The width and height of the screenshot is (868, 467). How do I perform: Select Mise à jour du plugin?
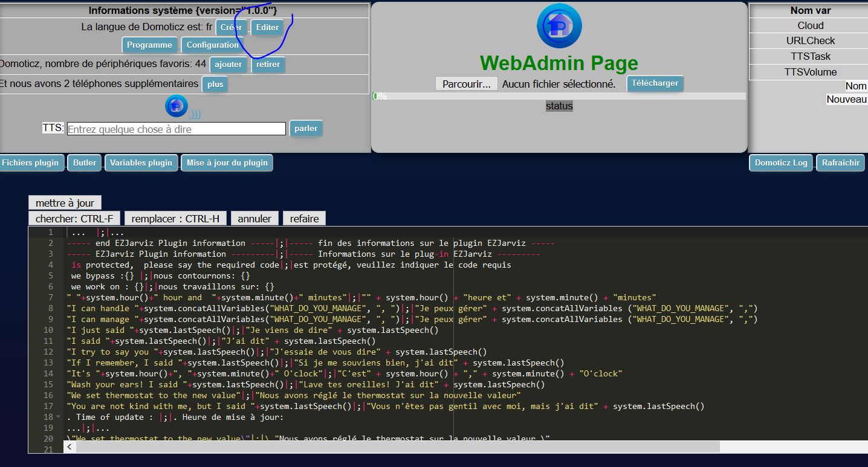tap(227, 163)
